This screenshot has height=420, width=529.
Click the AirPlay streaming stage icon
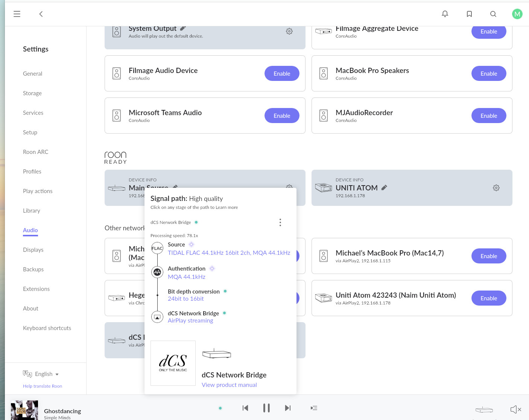(x=157, y=317)
